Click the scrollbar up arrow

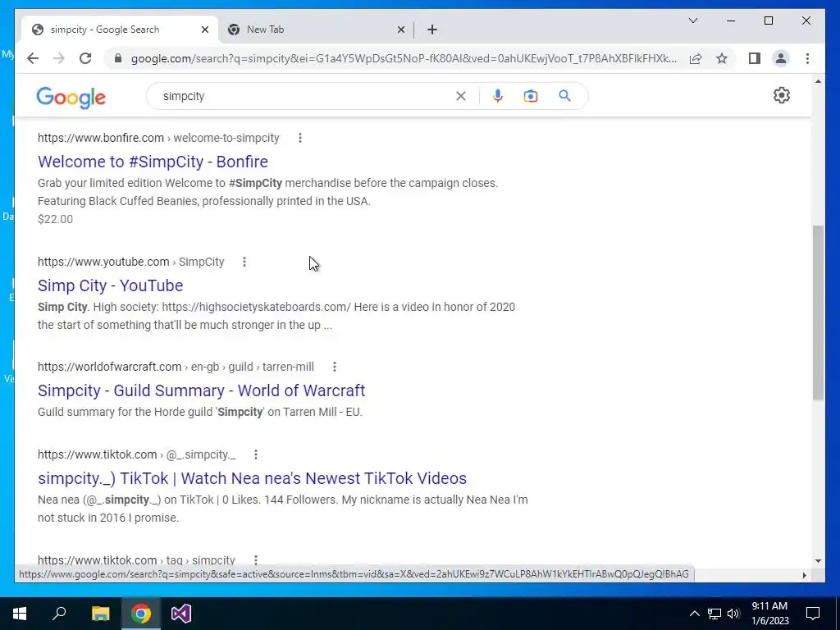[818, 81]
